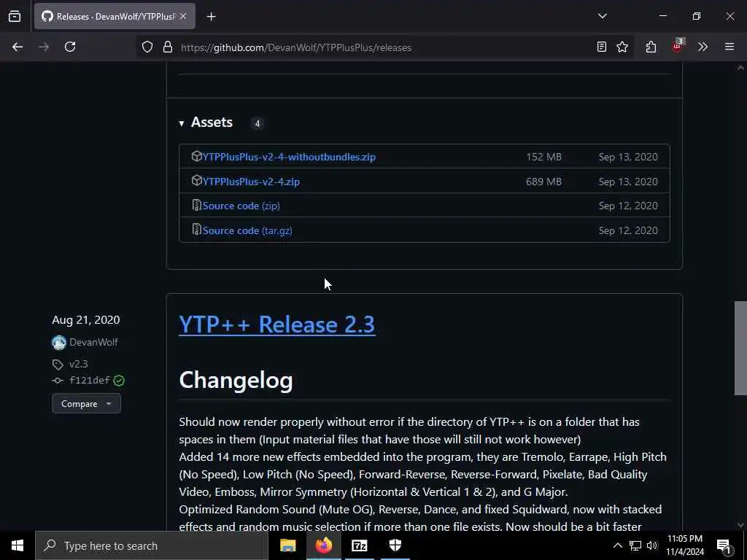747x560 pixels.
Task: Click the tracking protection shield icon
Action: [147, 47]
